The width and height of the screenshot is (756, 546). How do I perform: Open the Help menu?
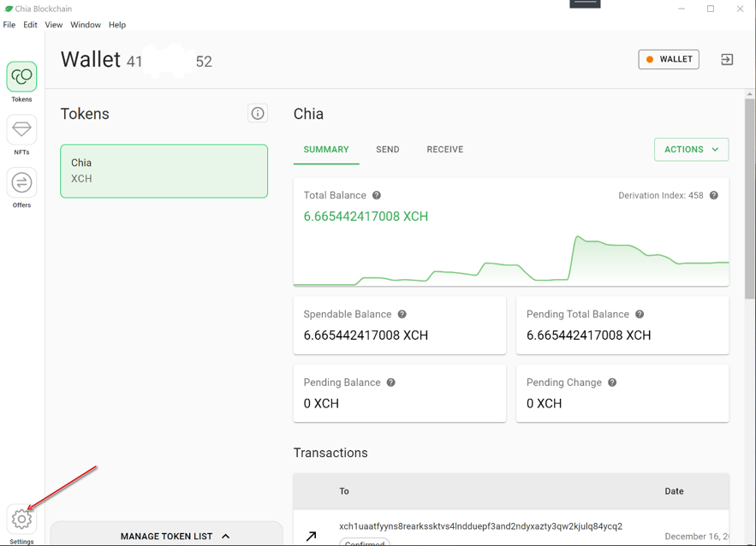117,25
